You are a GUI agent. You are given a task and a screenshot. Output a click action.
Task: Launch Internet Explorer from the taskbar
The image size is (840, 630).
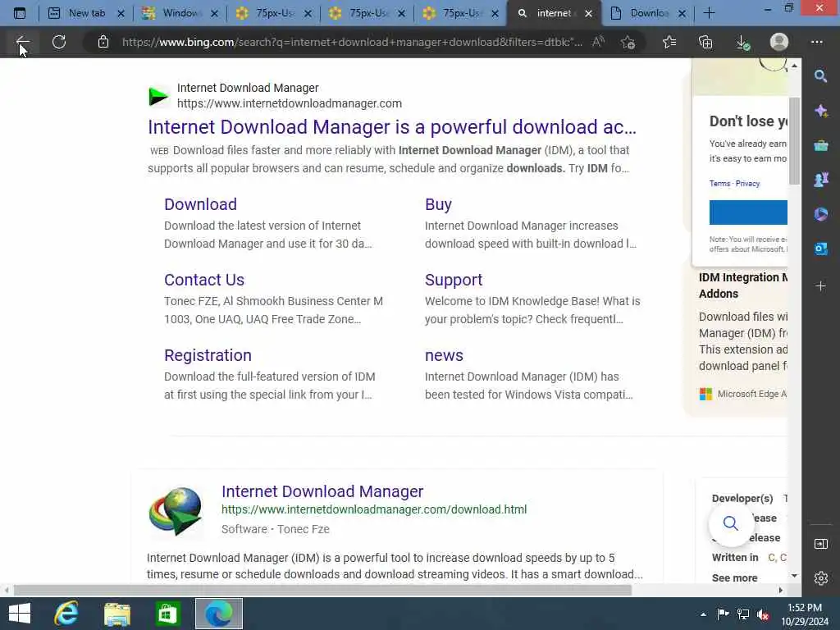pos(66,614)
